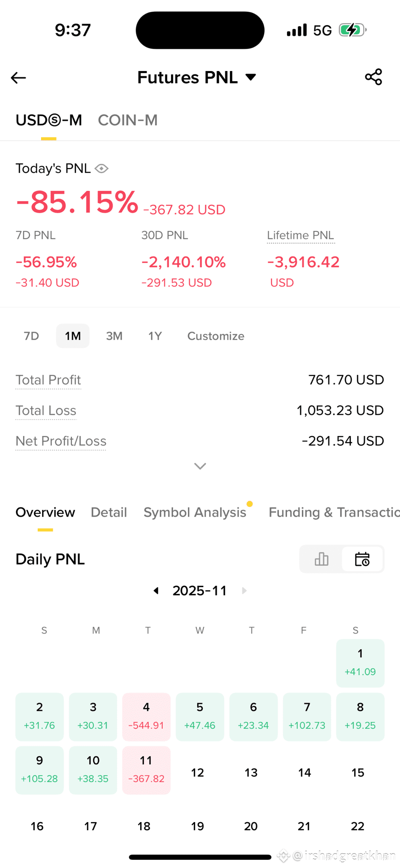Go to next month arrow
Viewport: 400px width, 868px height.
[244, 591]
